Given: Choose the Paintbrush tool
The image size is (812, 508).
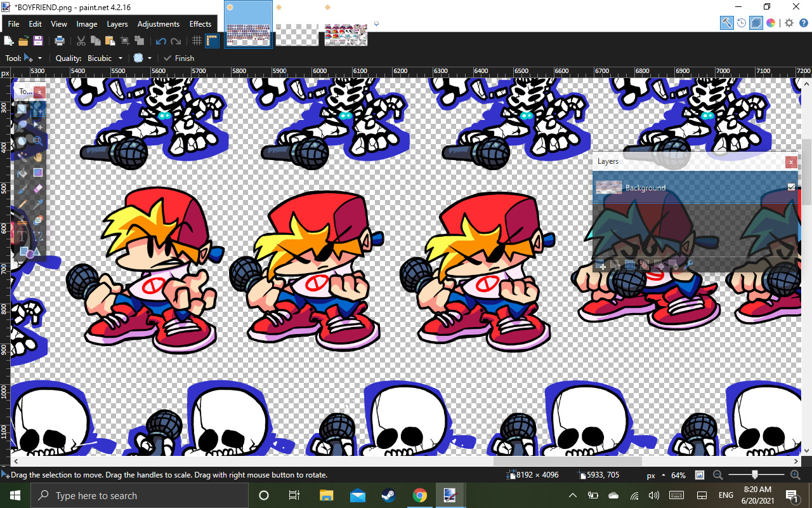Looking at the screenshot, I should 22,189.
